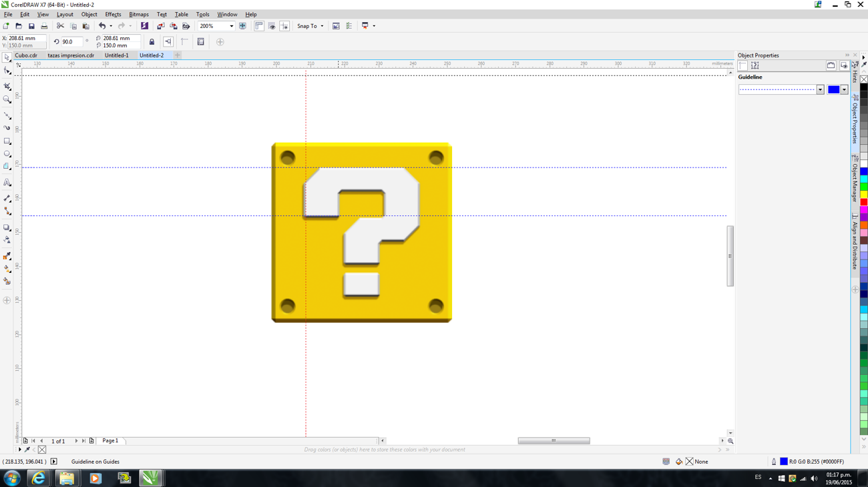Switch to the Cubo.cdr tab

pos(26,55)
